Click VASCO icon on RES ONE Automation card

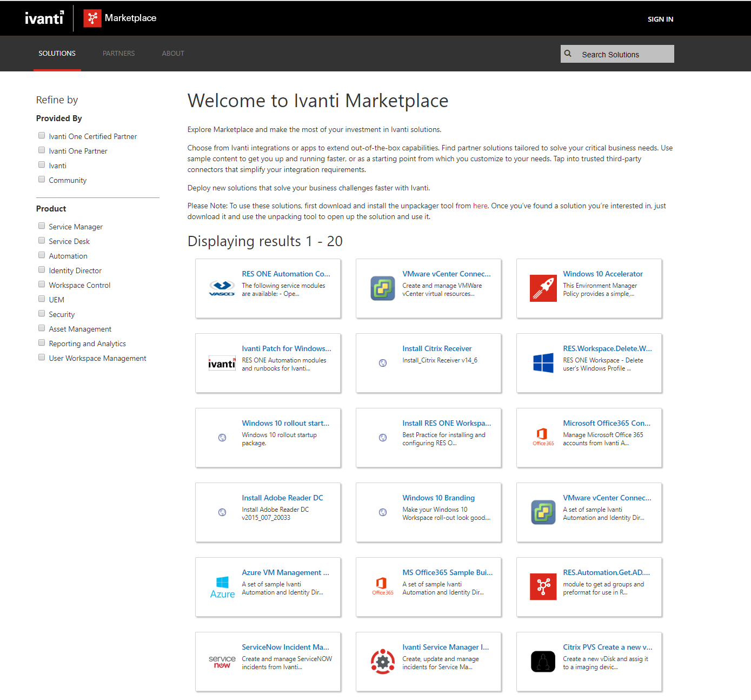[222, 288]
